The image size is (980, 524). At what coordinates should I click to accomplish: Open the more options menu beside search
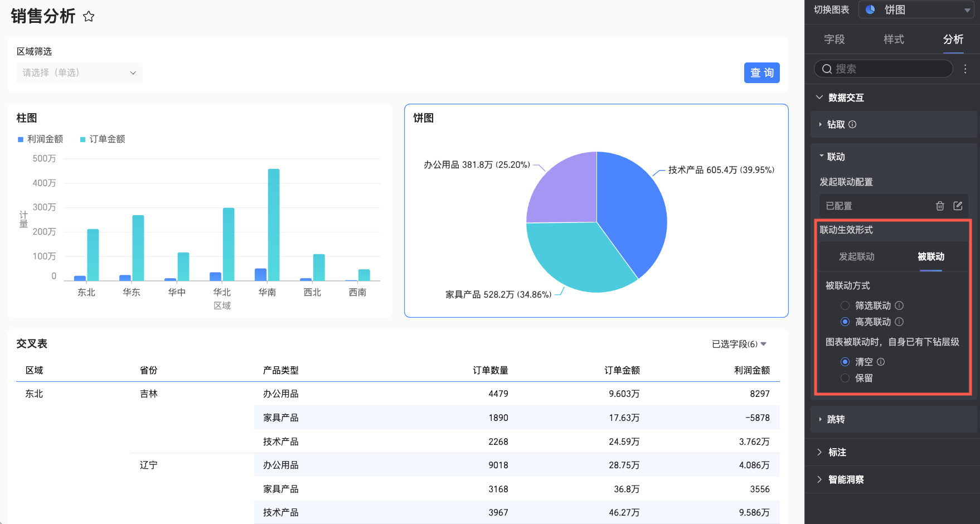point(966,69)
